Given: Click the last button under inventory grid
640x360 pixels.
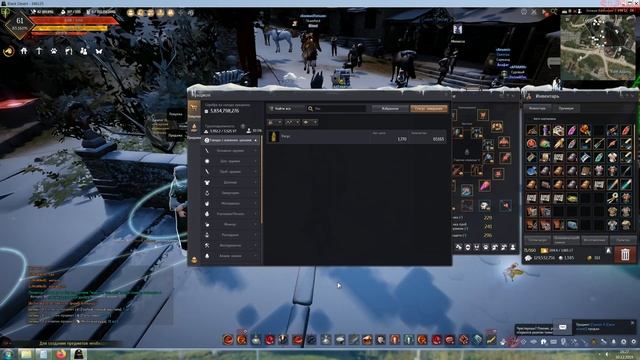Looking at the screenshot, I should tap(623, 240).
